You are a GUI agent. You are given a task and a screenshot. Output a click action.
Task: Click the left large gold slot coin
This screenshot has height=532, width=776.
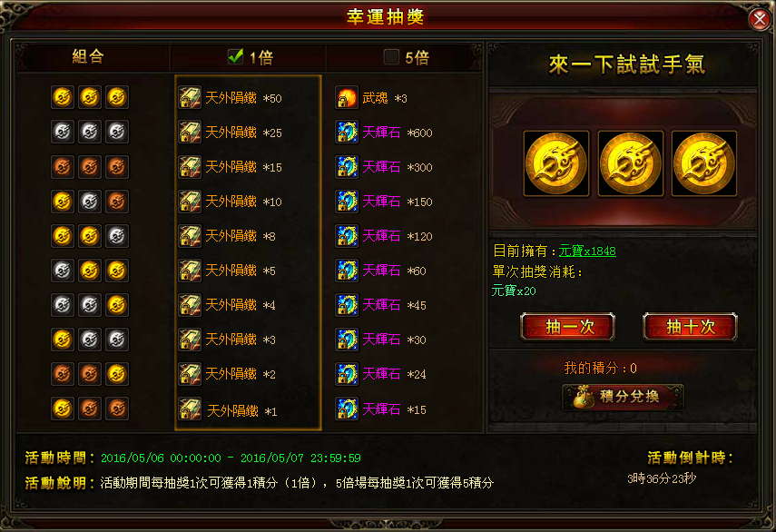556,163
